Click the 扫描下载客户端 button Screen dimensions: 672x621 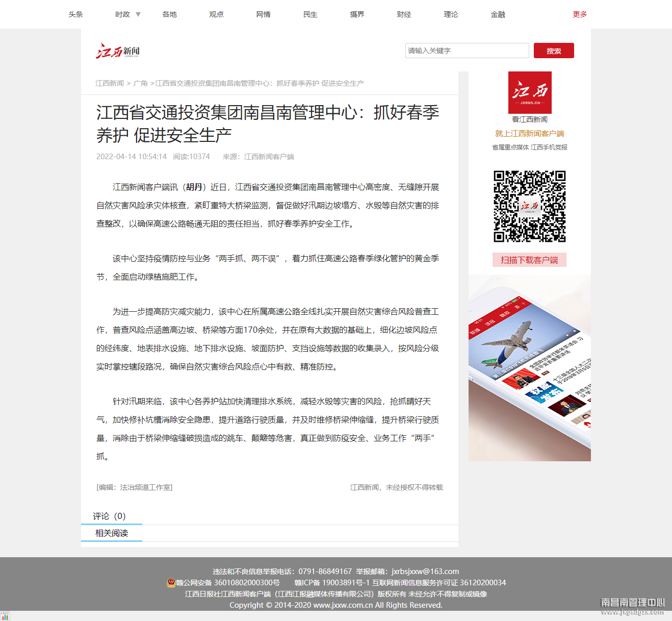[529, 260]
